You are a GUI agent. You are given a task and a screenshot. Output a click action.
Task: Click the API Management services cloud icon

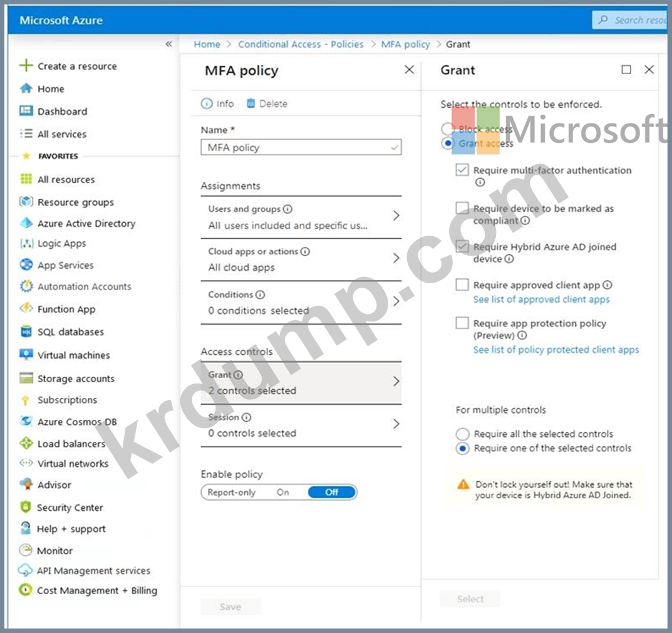(25, 570)
